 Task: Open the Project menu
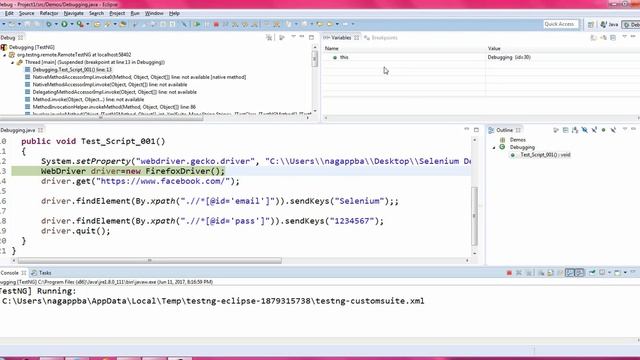coord(117,13)
